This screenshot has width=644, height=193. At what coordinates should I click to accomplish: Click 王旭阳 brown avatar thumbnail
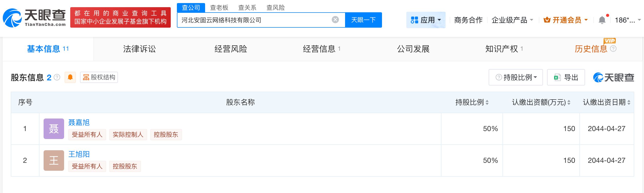click(54, 160)
